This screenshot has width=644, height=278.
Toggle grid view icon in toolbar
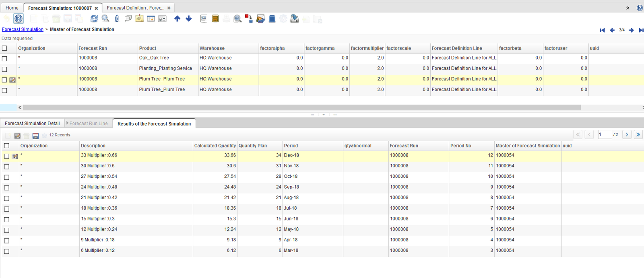click(x=151, y=19)
